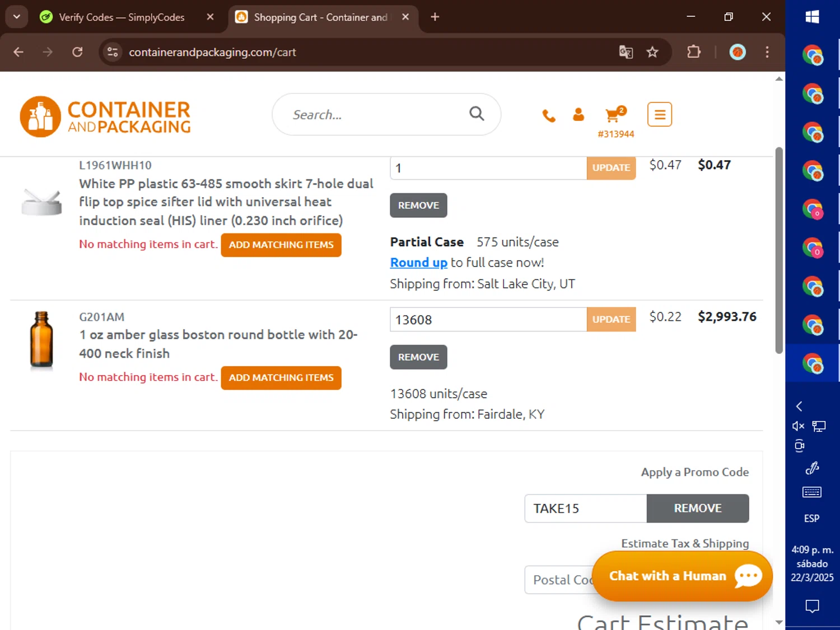This screenshot has width=840, height=630.
Task: Close the Shopping Cart tab
Action: (x=405, y=17)
